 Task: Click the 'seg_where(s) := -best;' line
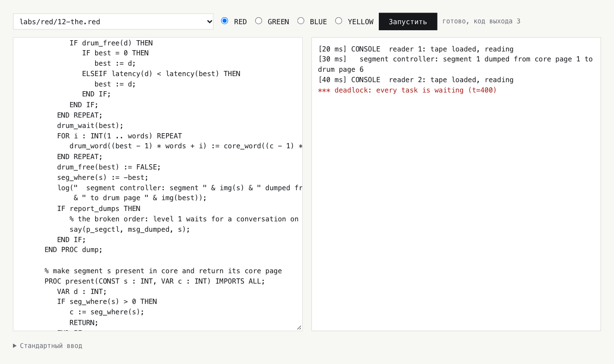(x=102, y=178)
